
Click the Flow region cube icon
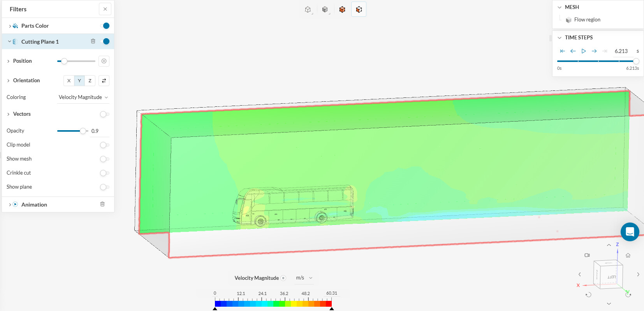pyautogui.click(x=568, y=20)
